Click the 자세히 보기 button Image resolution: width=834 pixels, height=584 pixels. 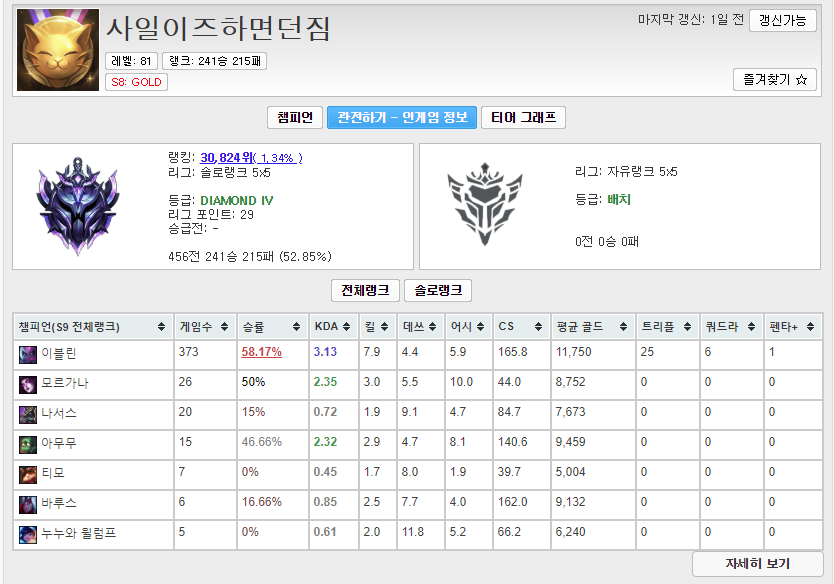tap(757, 564)
